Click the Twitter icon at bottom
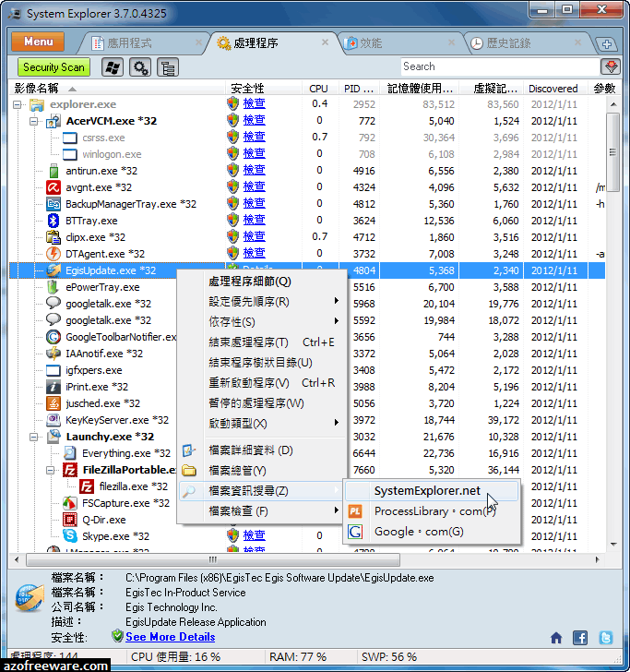 coord(606,638)
